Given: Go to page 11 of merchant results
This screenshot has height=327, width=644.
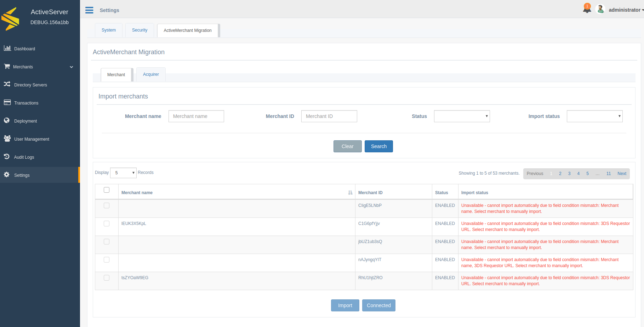Looking at the screenshot, I should point(609,173).
